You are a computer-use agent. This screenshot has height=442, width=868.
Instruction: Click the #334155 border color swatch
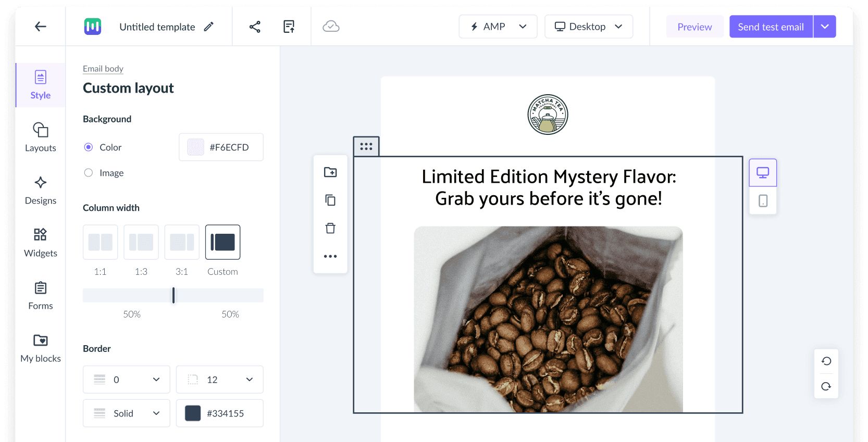193,413
